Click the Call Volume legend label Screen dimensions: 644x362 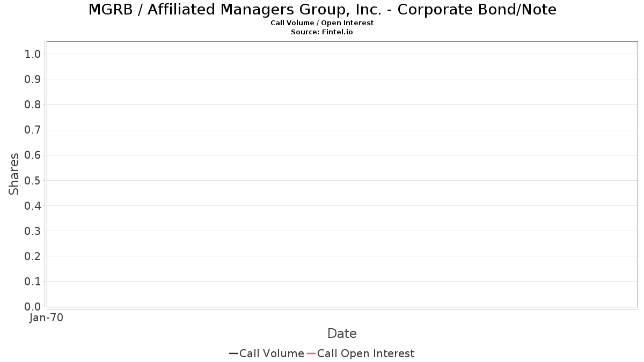pos(272,353)
